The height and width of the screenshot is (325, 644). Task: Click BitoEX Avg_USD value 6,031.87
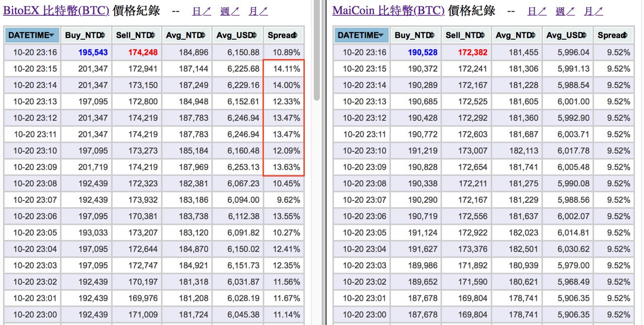click(244, 282)
